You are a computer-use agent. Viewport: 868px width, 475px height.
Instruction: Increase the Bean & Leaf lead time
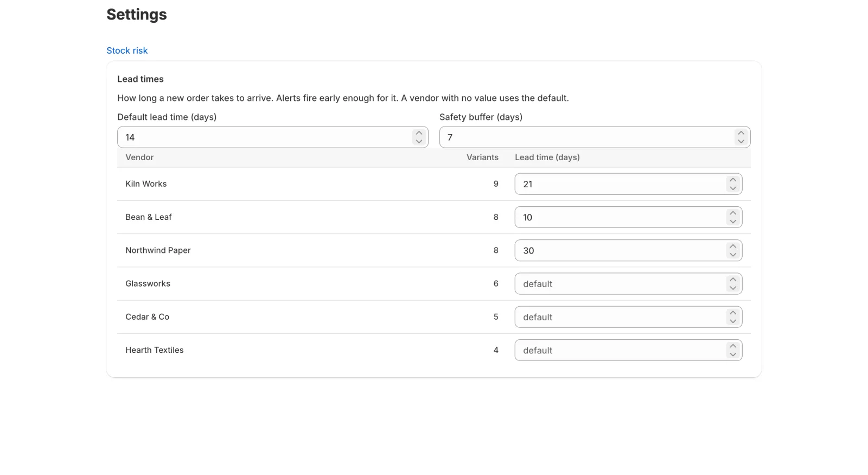(733, 213)
